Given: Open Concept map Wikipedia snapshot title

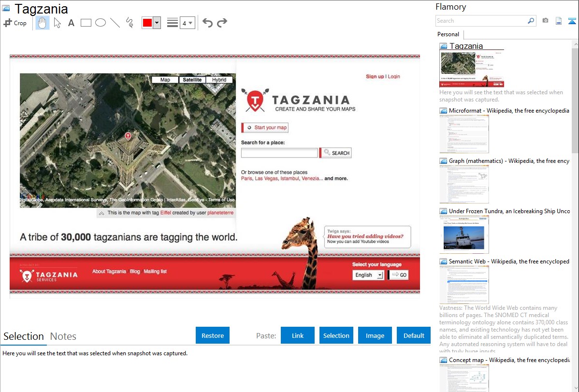Looking at the screenshot, I should (509, 360).
